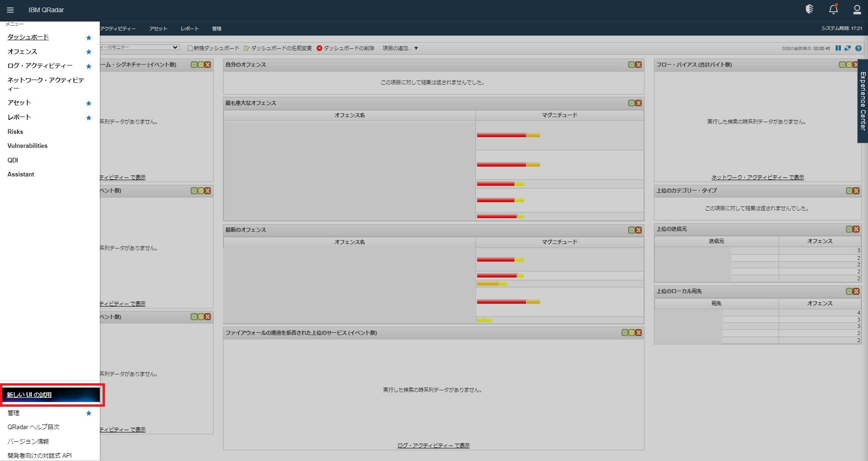This screenshot has height=461, width=868.
Task: Refresh the dashboard now
Action: (x=847, y=48)
